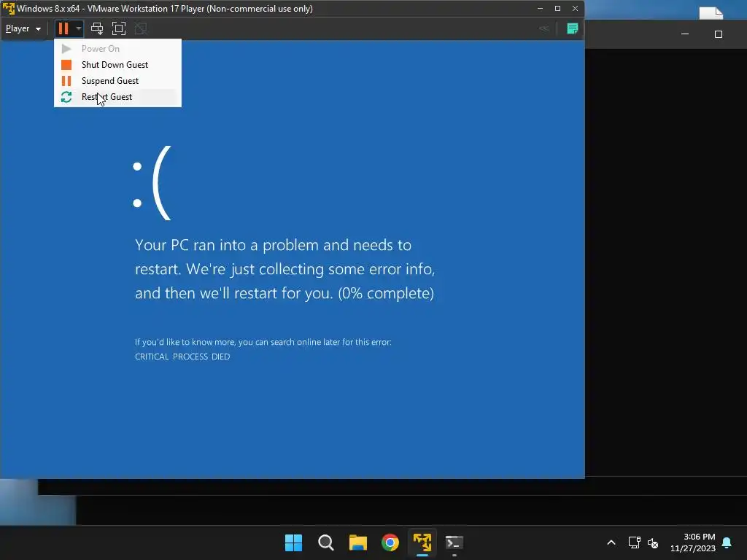Click the CRITICAL PROCESS DIED error text
747x560 pixels.
point(182,357)
